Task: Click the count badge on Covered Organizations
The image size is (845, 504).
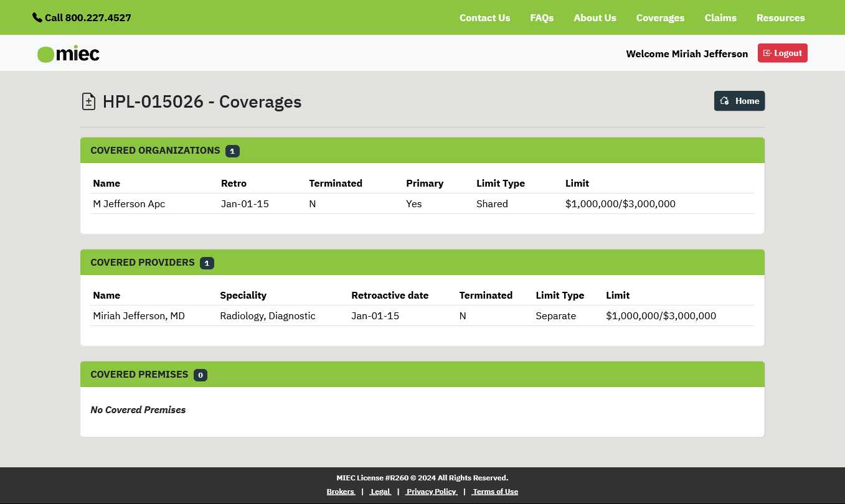Action: coord(232,151)
